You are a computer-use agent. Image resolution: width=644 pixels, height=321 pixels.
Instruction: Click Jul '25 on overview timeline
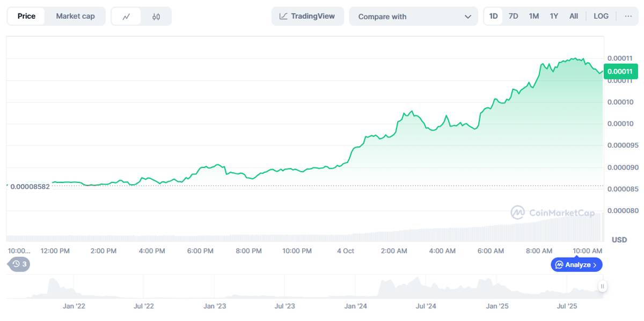point(567,306)
